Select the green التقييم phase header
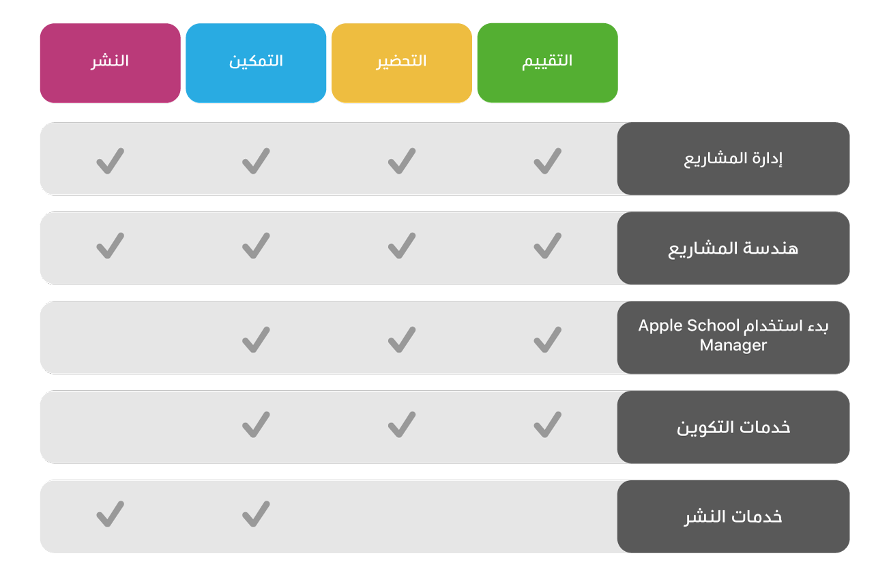Viewport: 891px width, 588px height. point(547,63)
